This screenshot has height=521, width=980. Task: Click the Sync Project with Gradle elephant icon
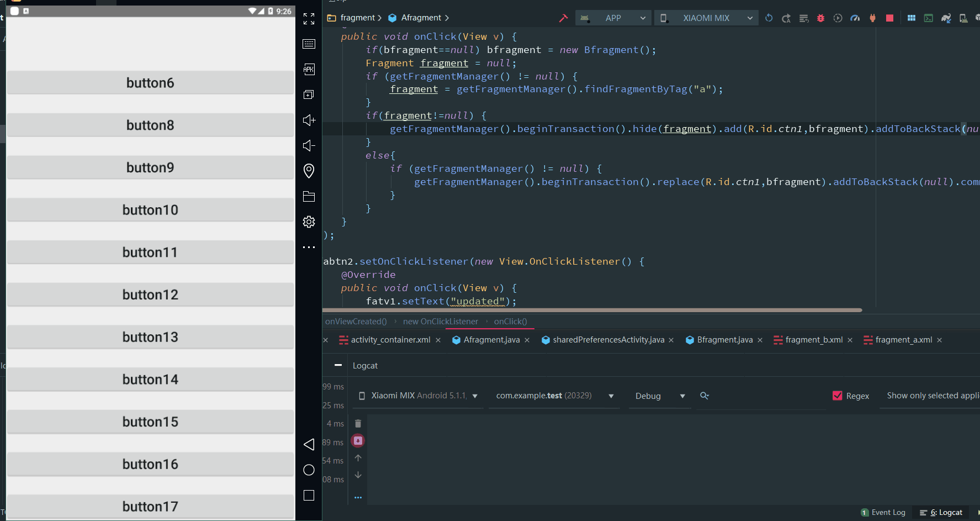pos(946,18)
